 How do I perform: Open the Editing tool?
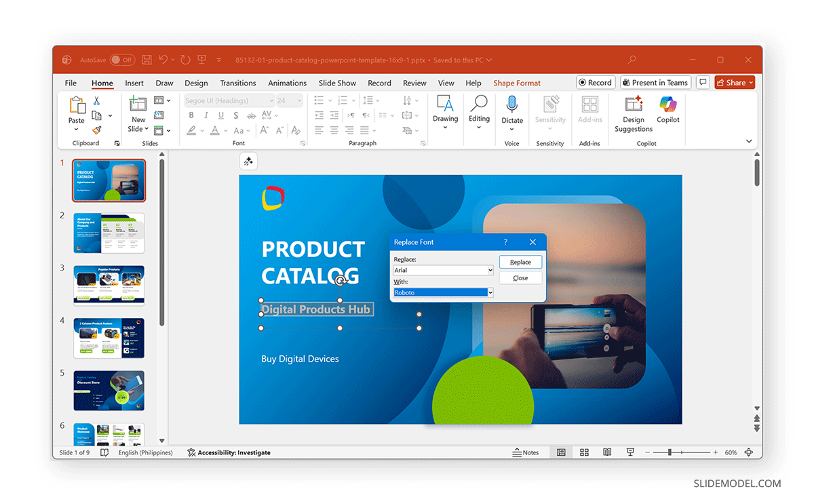479,112
